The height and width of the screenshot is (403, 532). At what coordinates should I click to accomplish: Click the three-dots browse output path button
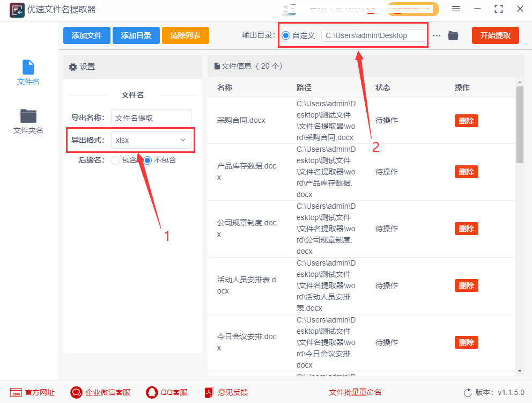pos(437,35)
